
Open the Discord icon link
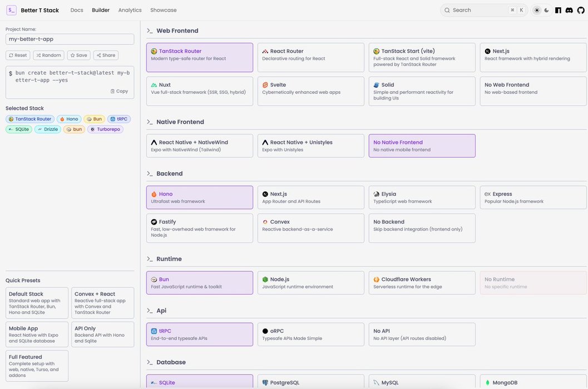569,10
